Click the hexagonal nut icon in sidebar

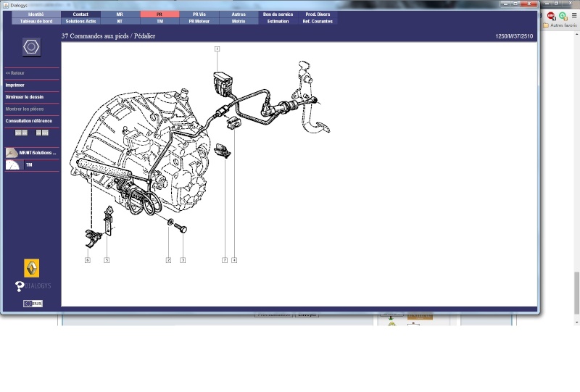point(31,47)
